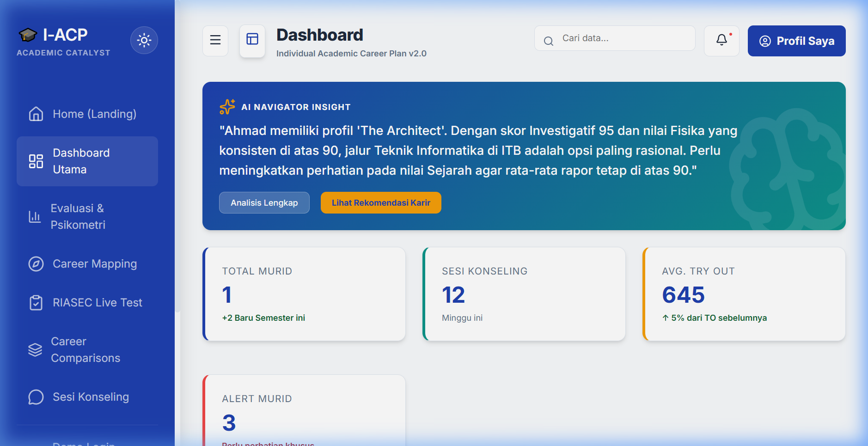Click inside the Cari data search field
Image resolution: width=868 pixels, height=446 pixels.
click(x=614, y=38)
